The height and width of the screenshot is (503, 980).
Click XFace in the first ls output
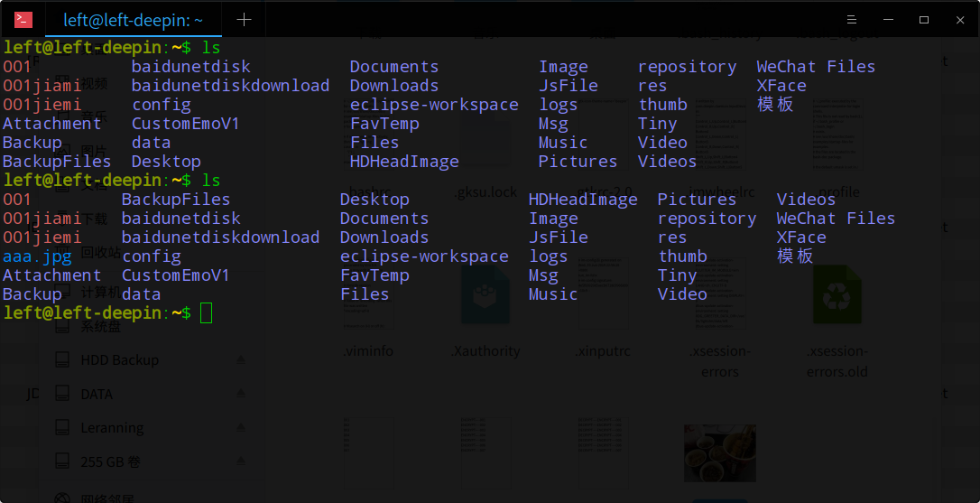coord(781,86)
